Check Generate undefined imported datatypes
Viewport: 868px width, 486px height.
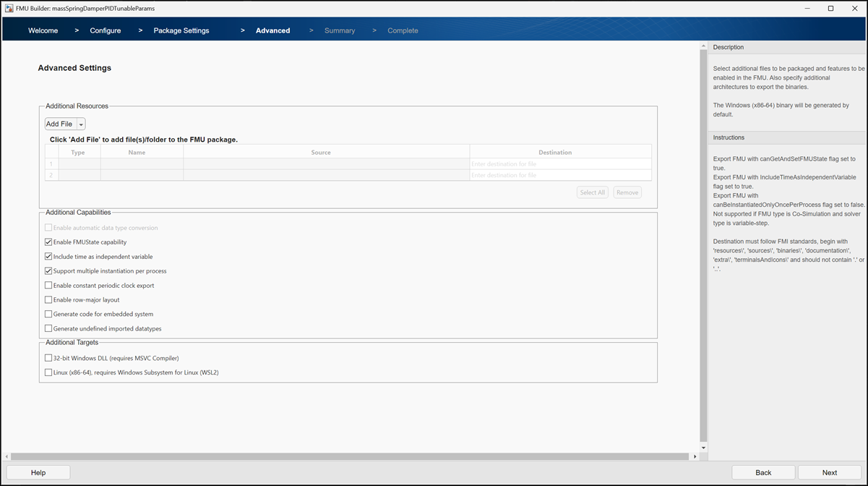pyautogui.click(x=48, y=328)
